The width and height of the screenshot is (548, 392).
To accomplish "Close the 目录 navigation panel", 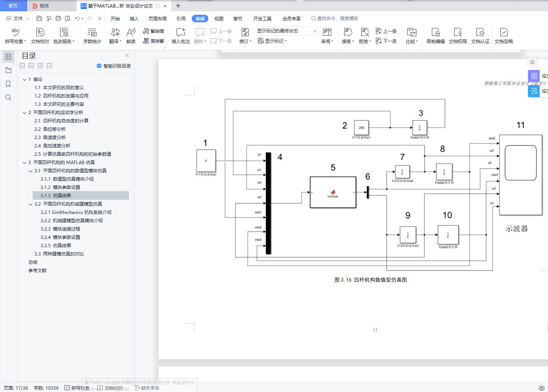I will click(127, 56).
